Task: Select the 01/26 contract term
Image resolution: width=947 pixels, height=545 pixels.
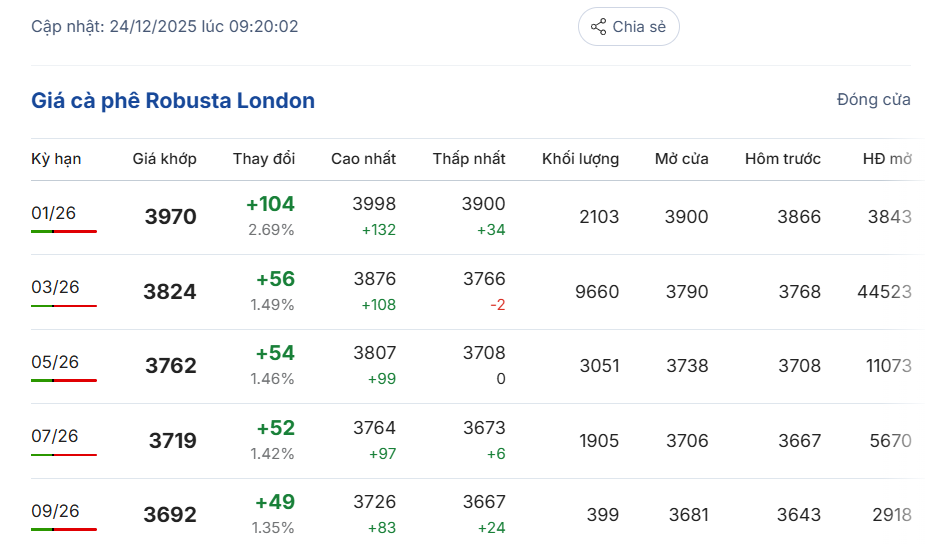Action: pyautogui.click(x=53, y=213)
